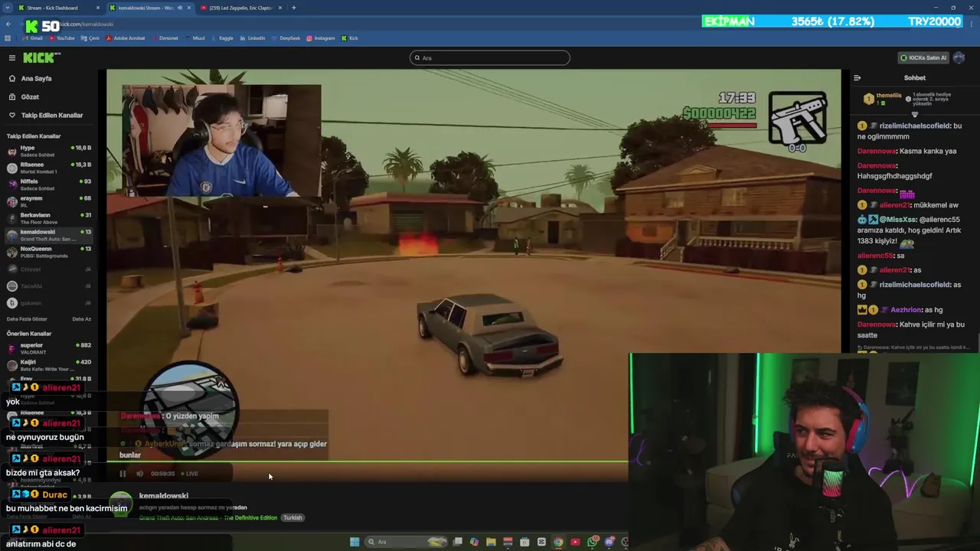Image resolution: width=980 pixels, height=551 pixels.
Task: Open the Instagram bookmark
Action: [320, 38]
